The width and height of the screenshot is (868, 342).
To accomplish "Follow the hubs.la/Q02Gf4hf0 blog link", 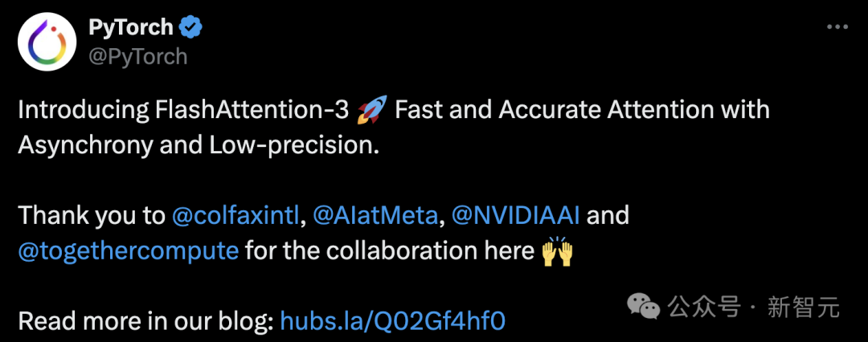I will [393, 321].
